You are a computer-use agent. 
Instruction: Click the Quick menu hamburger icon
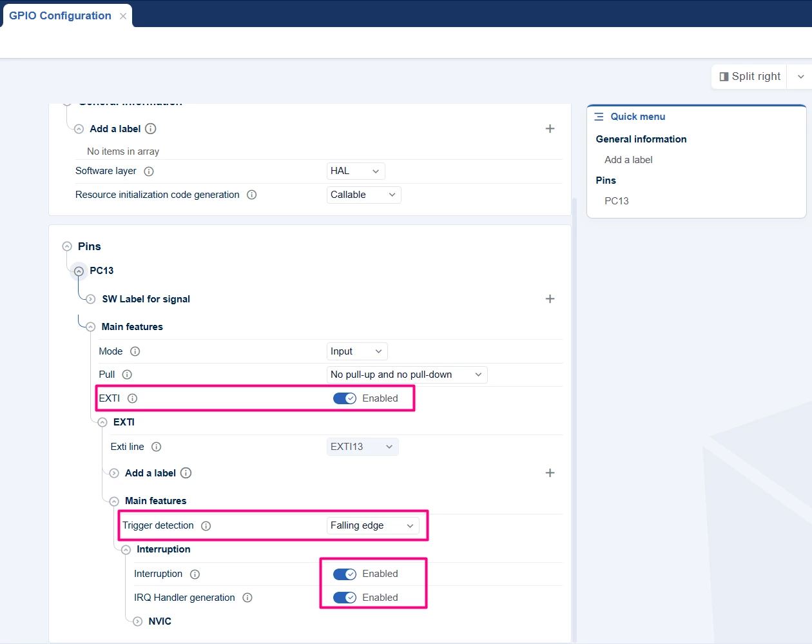point(599,117)
